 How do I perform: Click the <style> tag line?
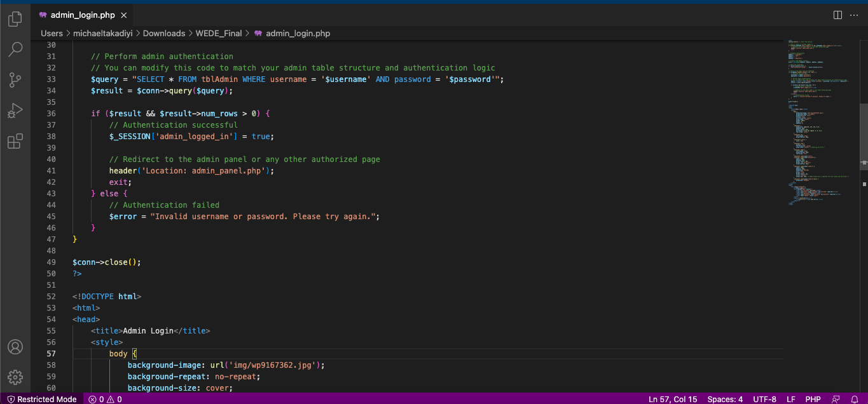(x=107, y=342)
